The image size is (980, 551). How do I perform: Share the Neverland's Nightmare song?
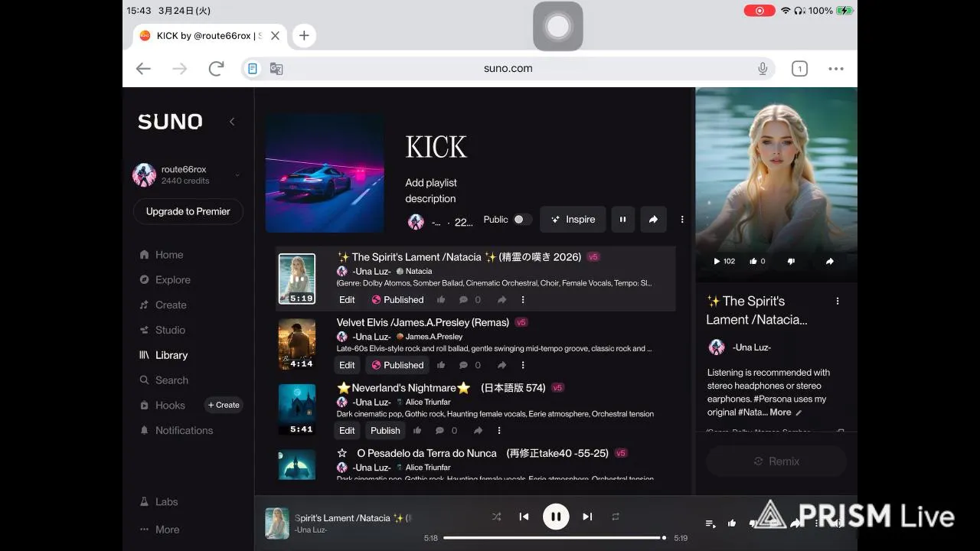pyautogui.click(x=478, y=431)
